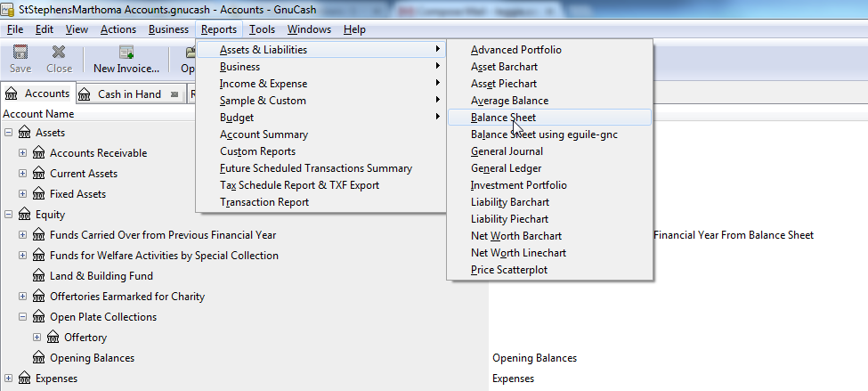
Task: Choose the Balance Sheet report
Action: (x=549, y=118)
